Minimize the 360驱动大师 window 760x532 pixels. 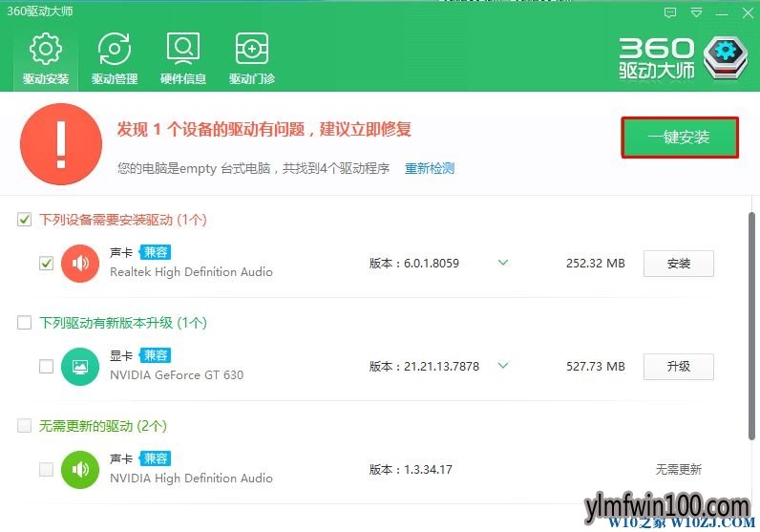722,13
